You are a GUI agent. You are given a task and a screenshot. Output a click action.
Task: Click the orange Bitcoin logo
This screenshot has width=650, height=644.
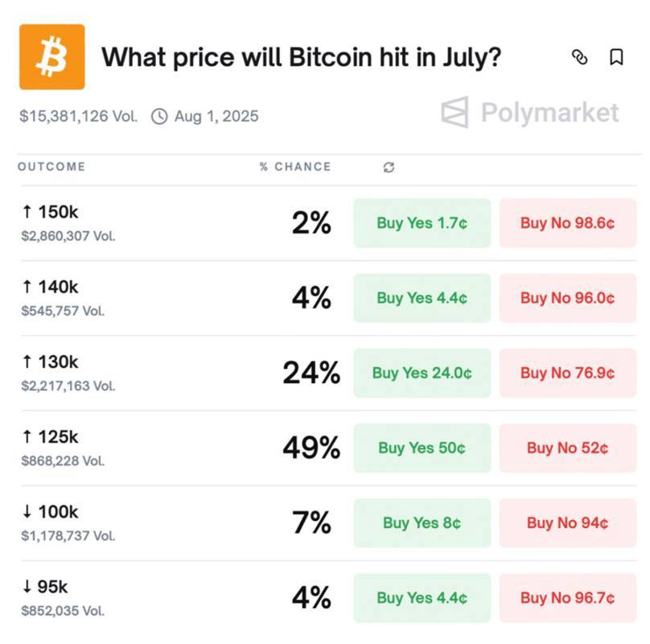[52, 57]
